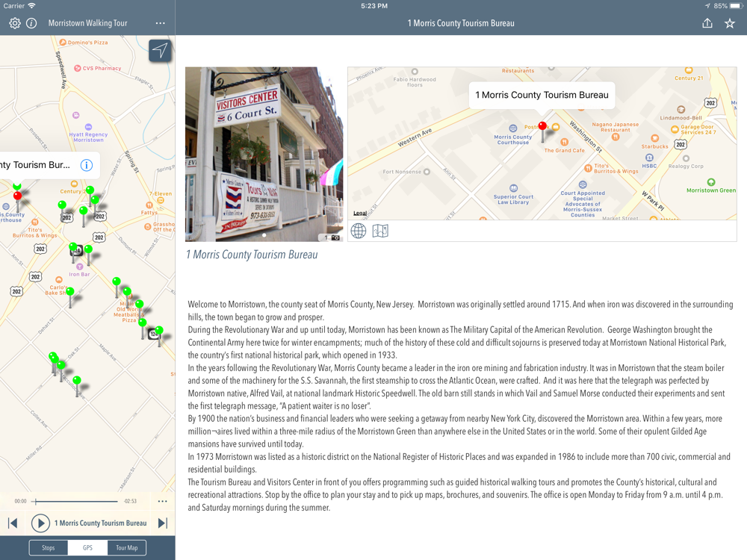Tap the Garage Door Services 24 7 marker
This screenshot has width=747, height=560.
click(x=675, y=129)
